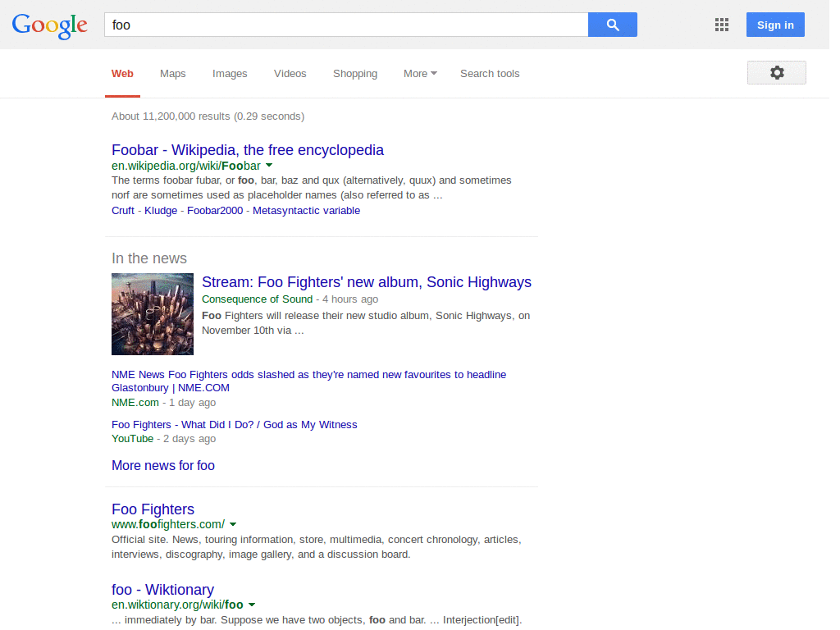Viewport: 840px width, 630px height.
Task: Switch to the Maps tab
Action: coord(172,74)
